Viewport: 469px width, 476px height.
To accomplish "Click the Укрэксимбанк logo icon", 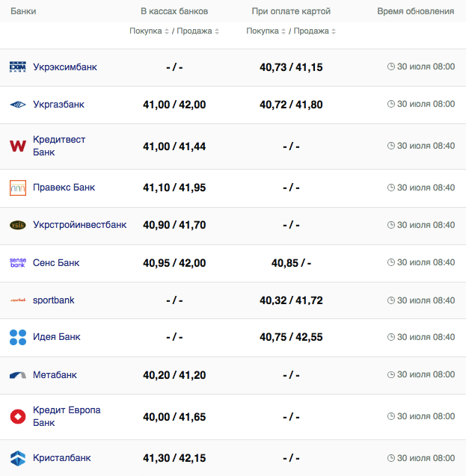I will (18, 67).
